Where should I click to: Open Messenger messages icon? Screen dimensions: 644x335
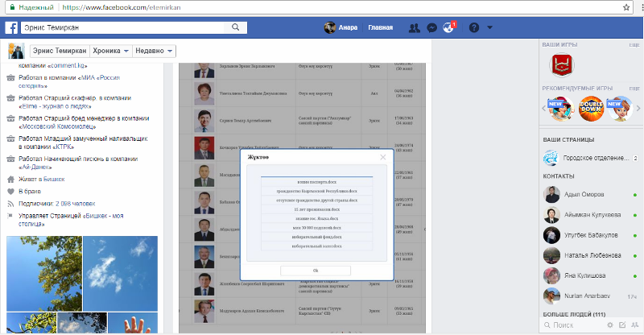click(x=432, y=27)
